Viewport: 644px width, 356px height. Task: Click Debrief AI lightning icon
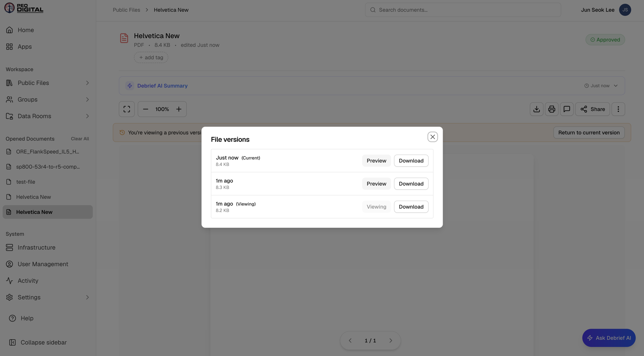[130, 86]
